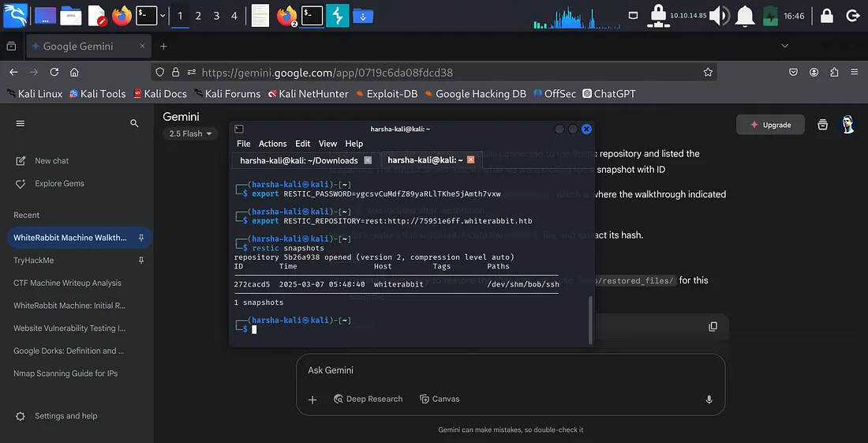The height and width of the screenshot is (443, 868).
Task: Open terminal View menu
Action: coord(327,144)
